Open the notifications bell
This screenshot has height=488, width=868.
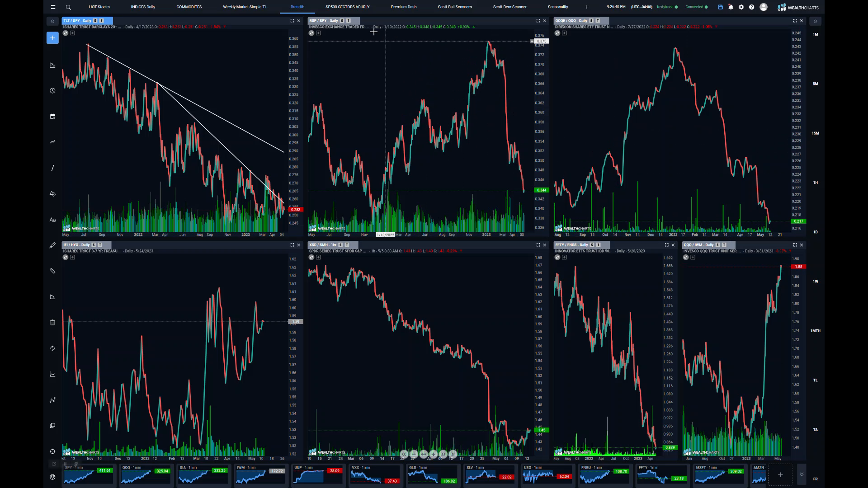(731, 7)
